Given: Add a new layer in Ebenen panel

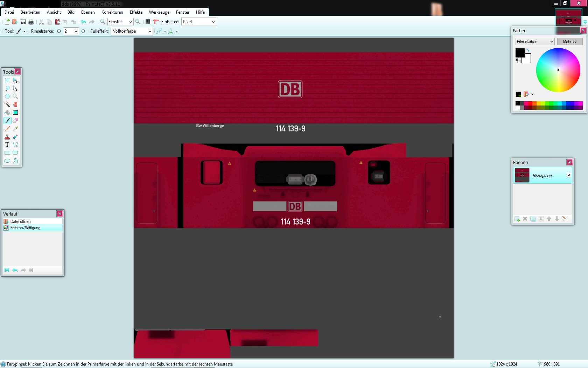Looking at the screenshot, I should 517,219.
